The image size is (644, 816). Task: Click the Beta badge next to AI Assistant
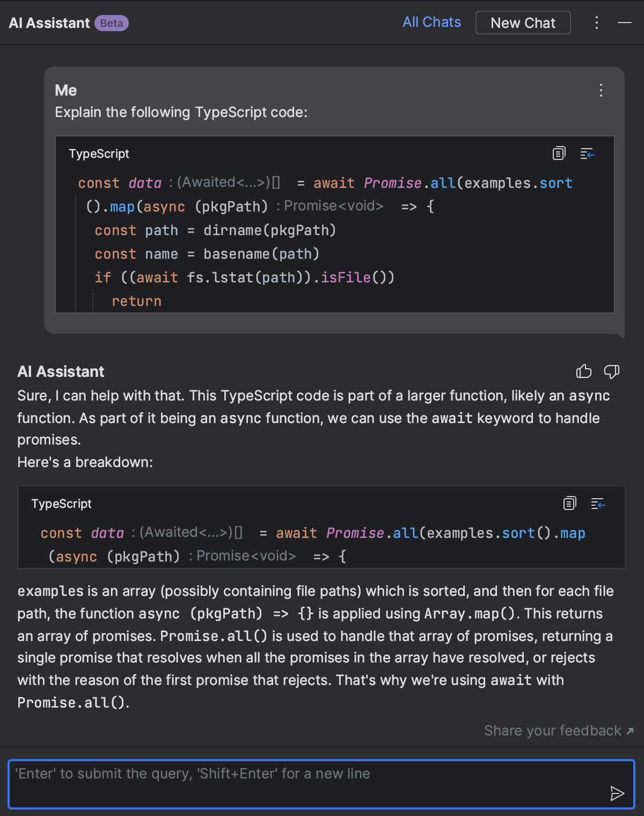click(x=112, y=23)
